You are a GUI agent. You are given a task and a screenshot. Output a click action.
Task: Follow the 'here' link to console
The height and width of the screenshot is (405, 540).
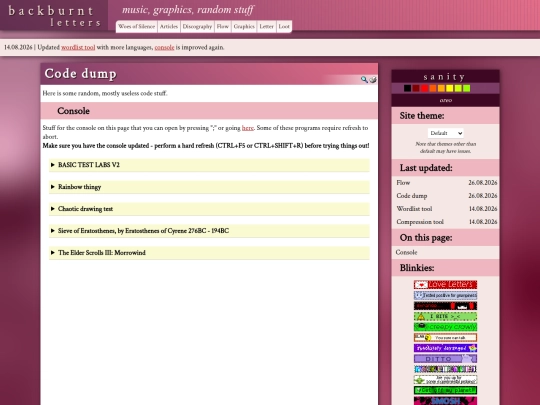pyautogui.click(x=248, y=128)
